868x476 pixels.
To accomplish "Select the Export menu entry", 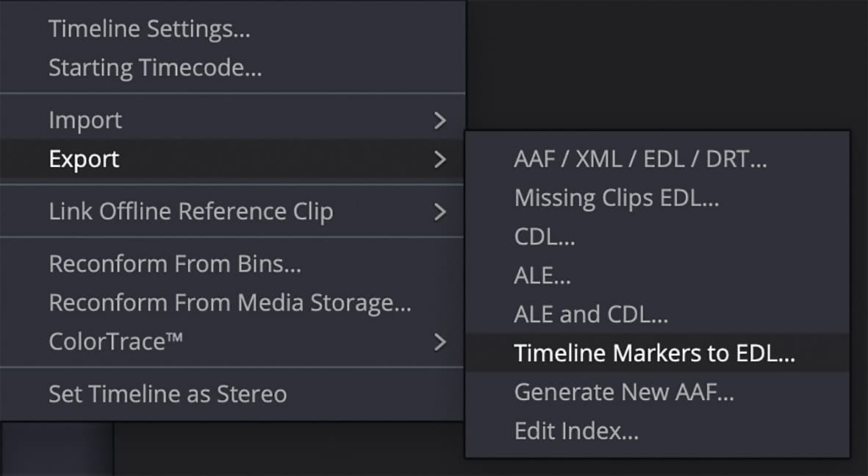I will pyautogui.click(x=83, y=158).
